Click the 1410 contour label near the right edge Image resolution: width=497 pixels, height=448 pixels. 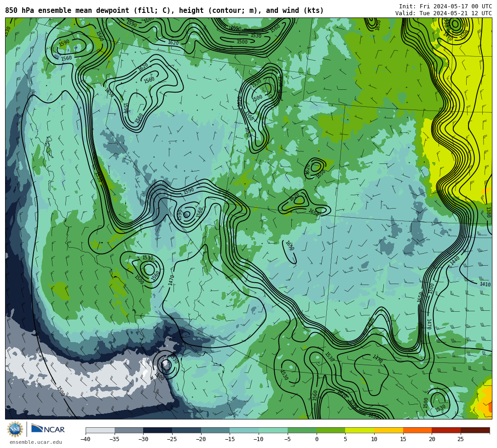[x=485, y=284]
